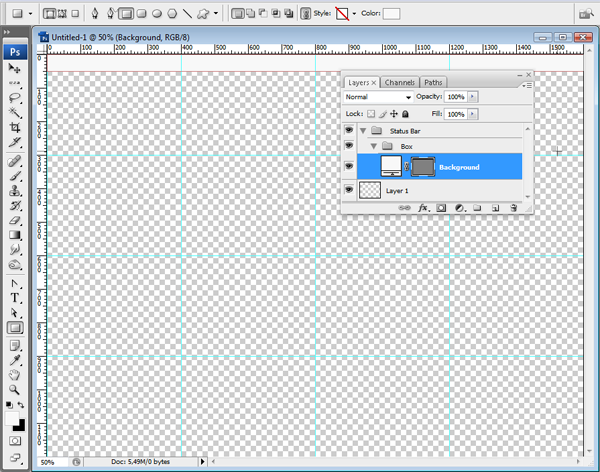Open the Fill slider arrow

(x=473, y=114)
